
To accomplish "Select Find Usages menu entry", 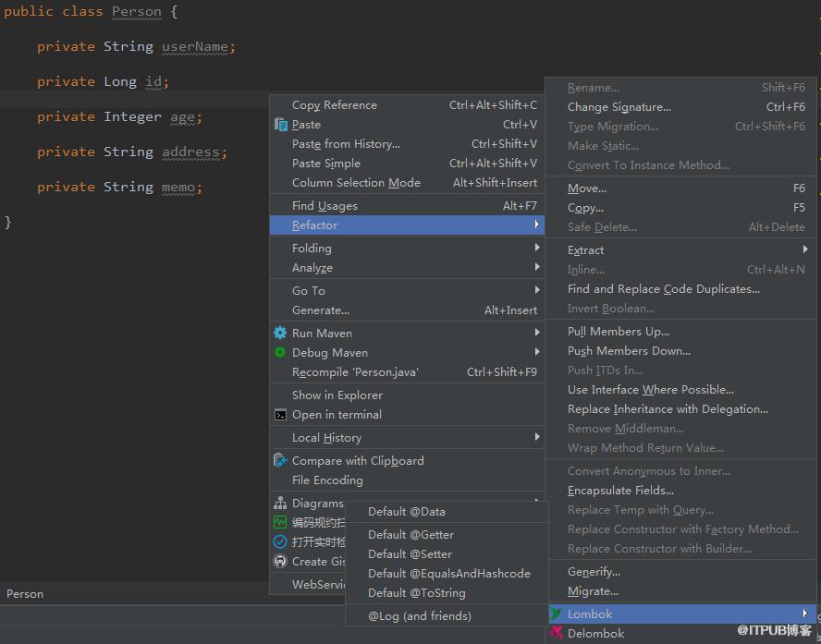I will (407, 206).
